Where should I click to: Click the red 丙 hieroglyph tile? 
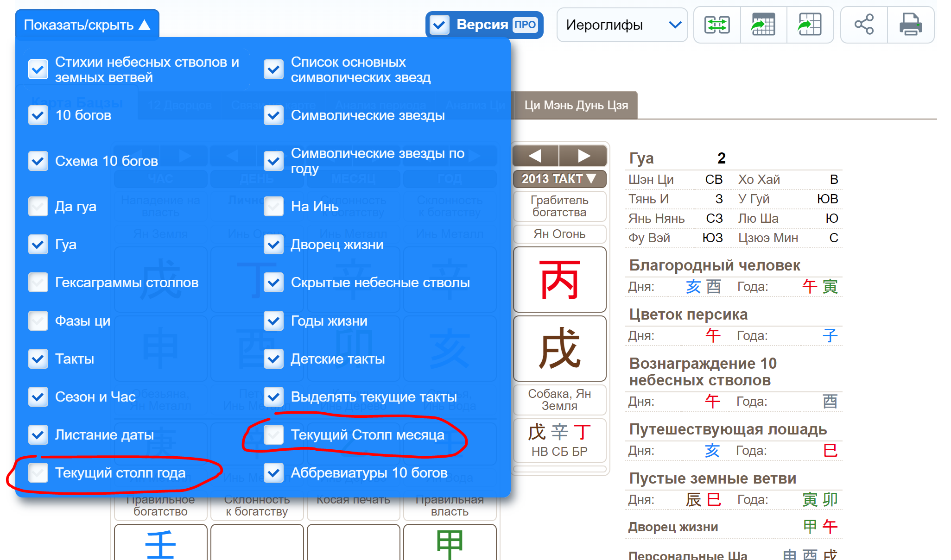(559, 280)
